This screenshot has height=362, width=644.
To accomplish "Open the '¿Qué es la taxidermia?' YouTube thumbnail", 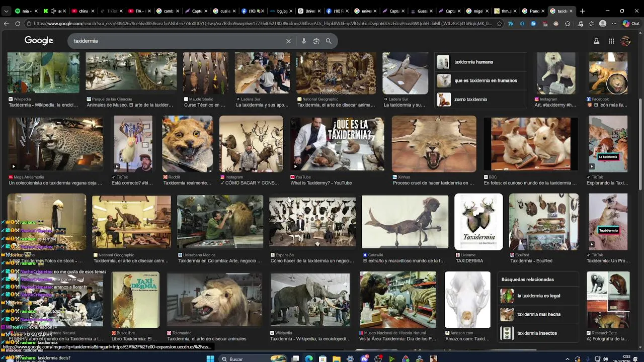I will click(x=337, y=144).
